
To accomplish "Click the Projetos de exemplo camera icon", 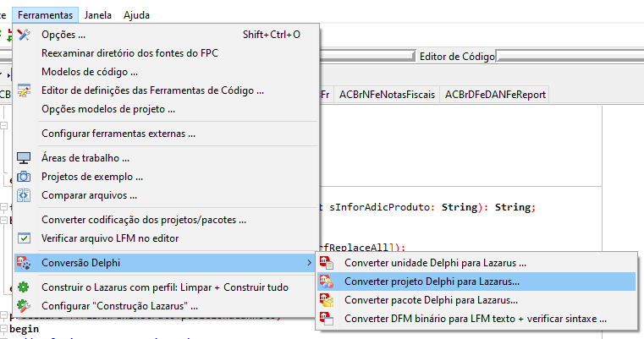I will pos(24,177).
